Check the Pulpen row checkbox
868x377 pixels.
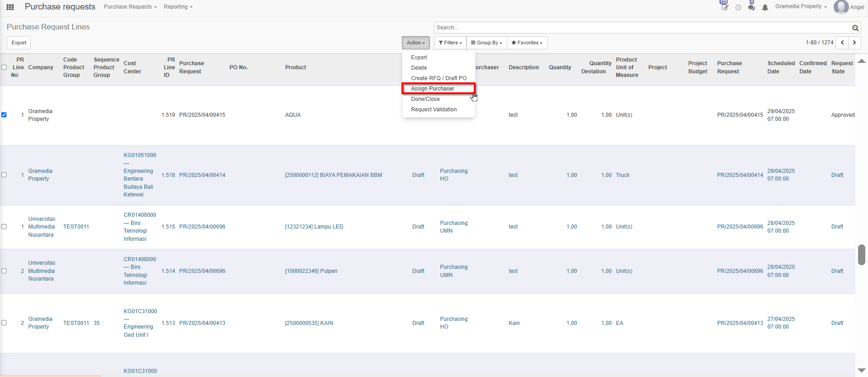(x=4, y=271)
